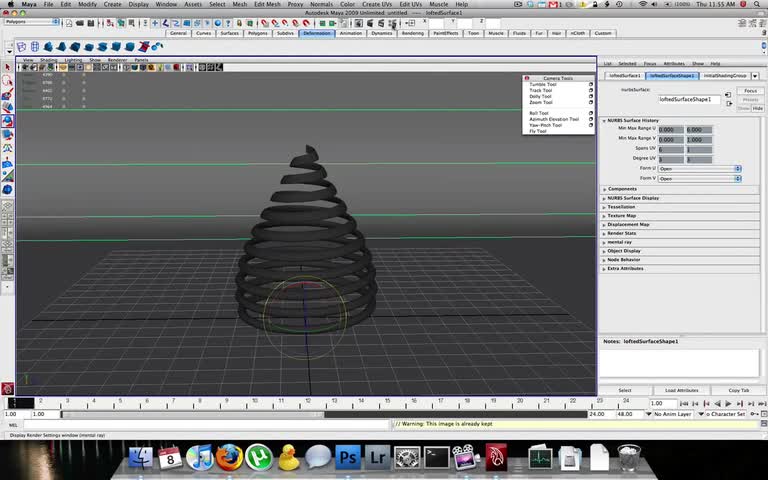768x480 pixels.
Task: Open the Polygons menu set dropdown
Action: pos(32,22)
